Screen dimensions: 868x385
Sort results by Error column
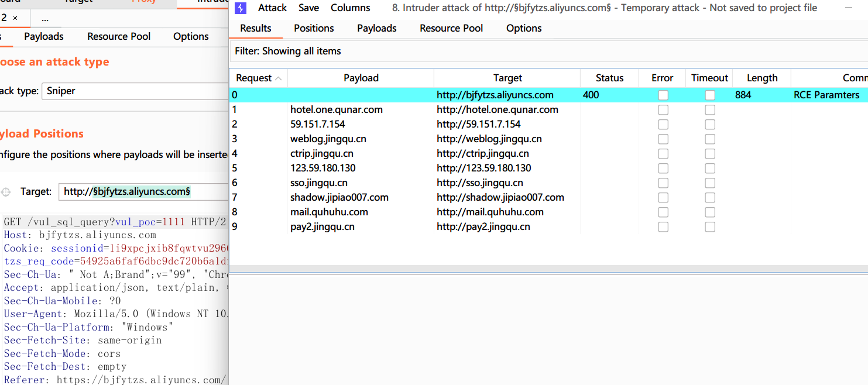point(663,78)
